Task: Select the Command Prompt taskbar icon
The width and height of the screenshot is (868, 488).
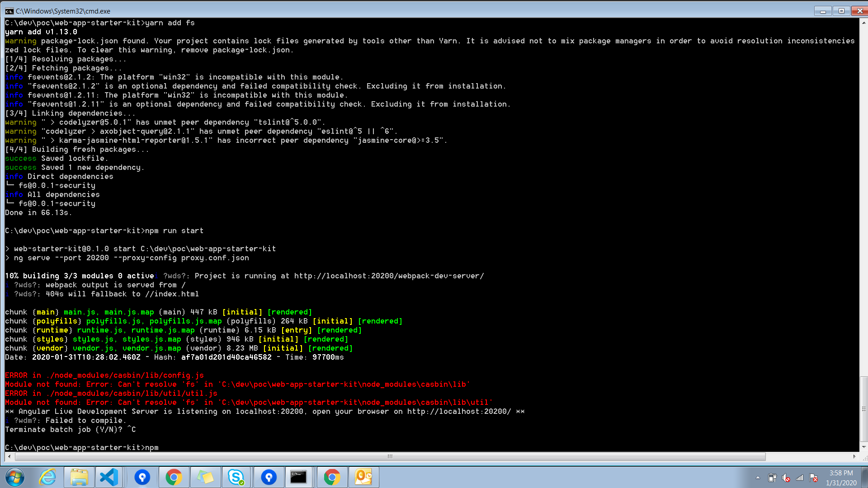Action: pyautogui.click(x=298, y=477)
